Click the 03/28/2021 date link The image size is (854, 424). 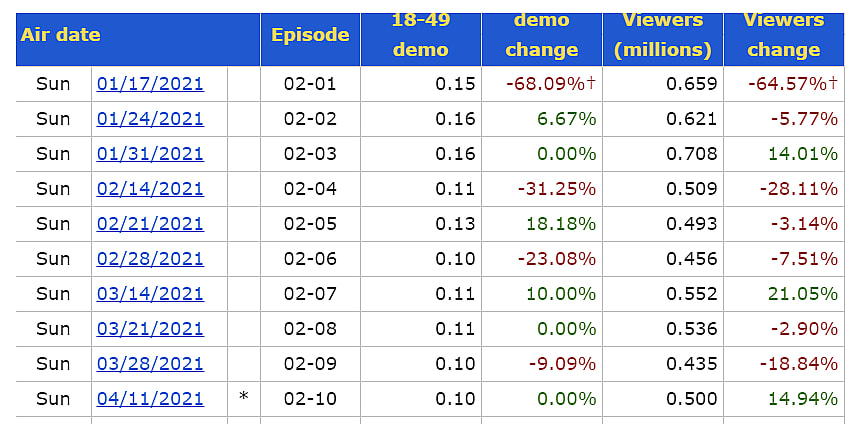[150, 364]
